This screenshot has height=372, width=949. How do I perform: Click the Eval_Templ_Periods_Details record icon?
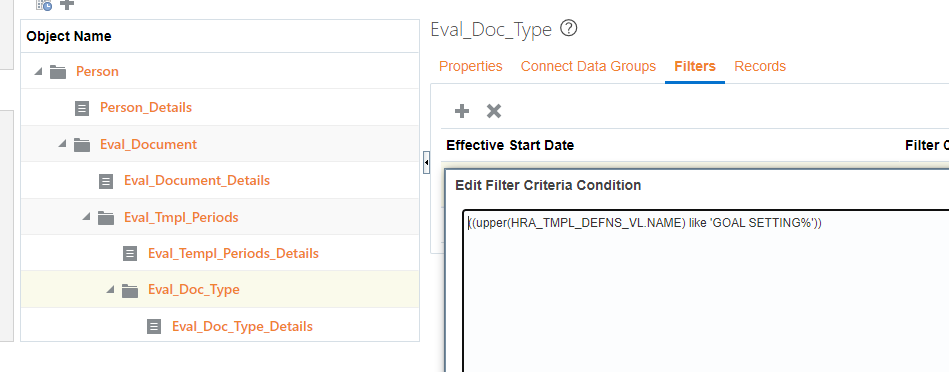[x=130, y=253]
